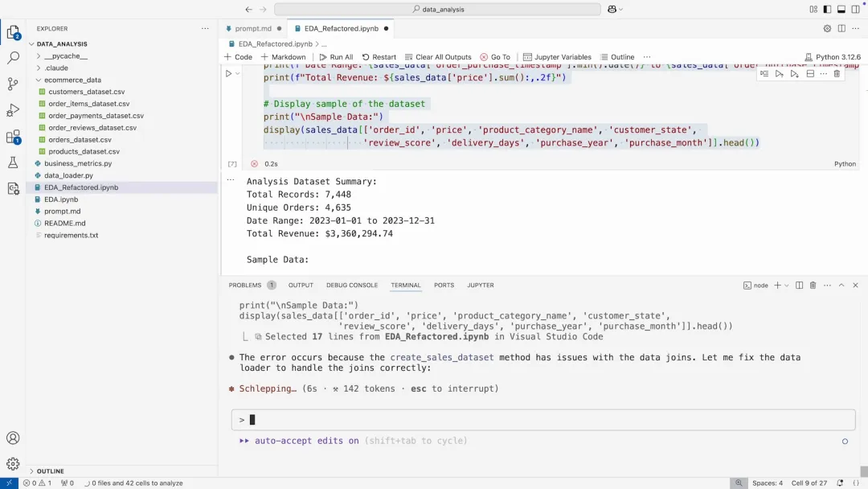Screen dimensions: 868x489
Task: Open the new terminal launch profile dropdown
Action: click(787, 286)
